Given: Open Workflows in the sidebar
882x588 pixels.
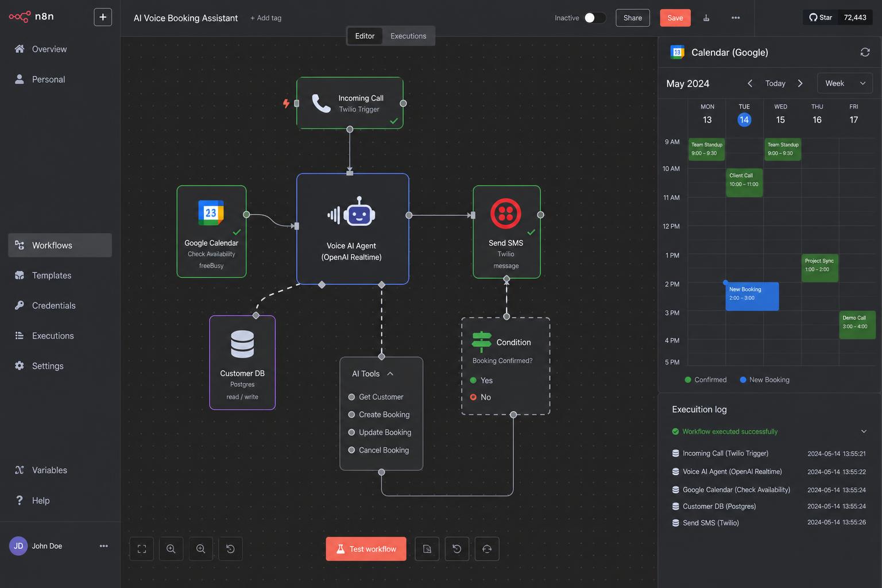Looking at the screenshot, I should [60, 245].
